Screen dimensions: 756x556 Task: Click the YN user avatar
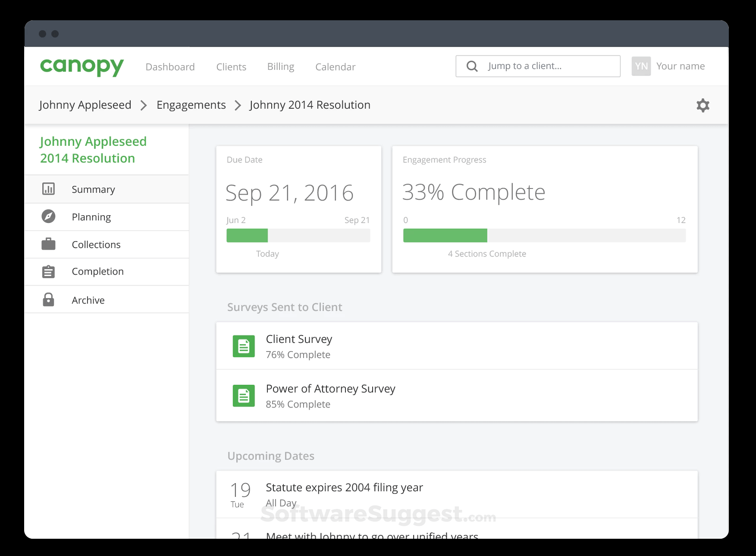point(641,66)
